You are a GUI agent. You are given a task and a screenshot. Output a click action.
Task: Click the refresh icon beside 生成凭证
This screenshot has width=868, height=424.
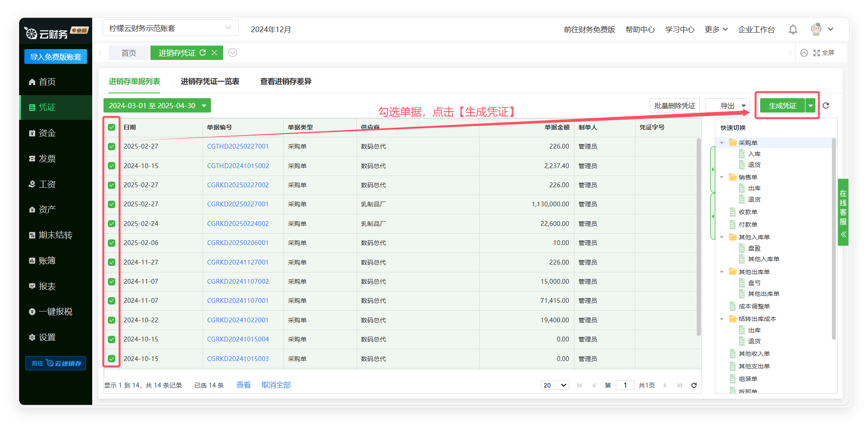(x=826, y=106)
